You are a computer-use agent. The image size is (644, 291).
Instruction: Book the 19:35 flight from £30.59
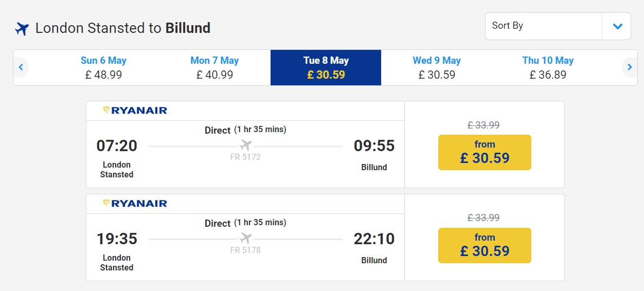(485, 245)
